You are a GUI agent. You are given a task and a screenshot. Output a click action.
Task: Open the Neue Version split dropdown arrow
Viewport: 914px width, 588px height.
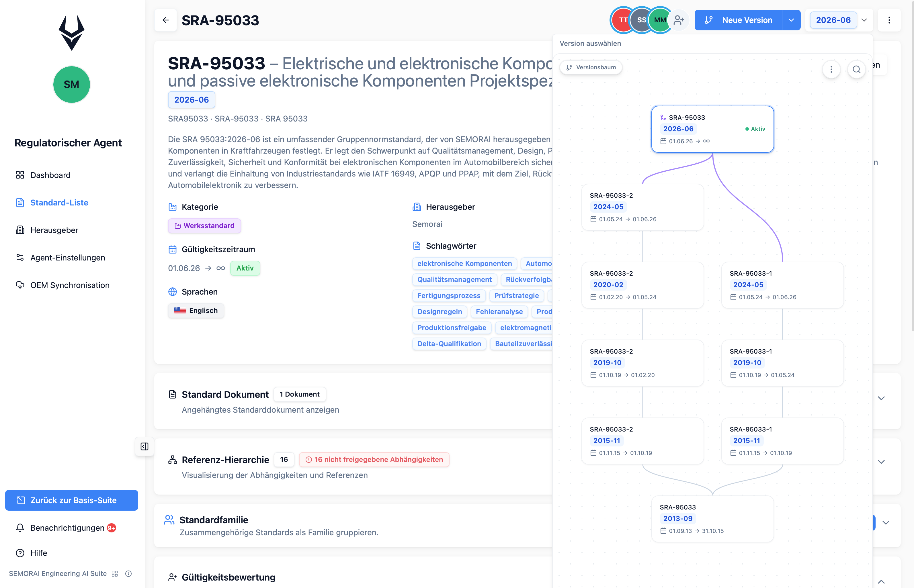(791, 20)
